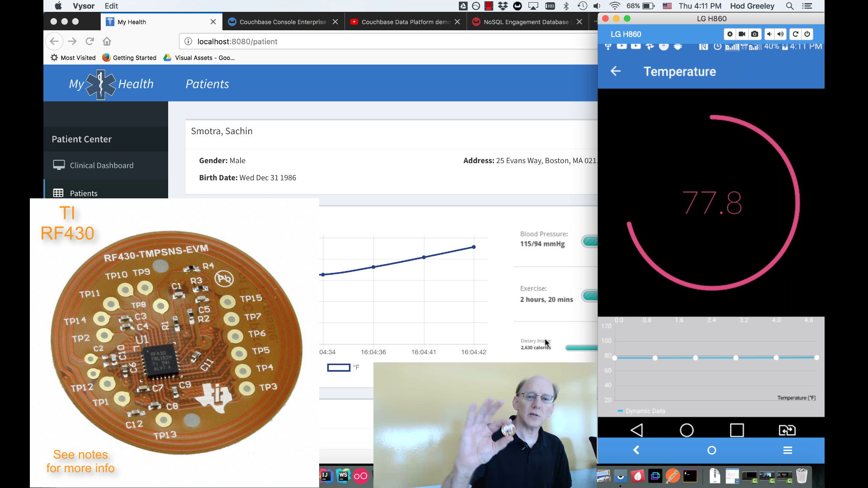Open Patients item in sidebar
The height and width of the screenshot is (488, 868).
click(x=106, y=190)
